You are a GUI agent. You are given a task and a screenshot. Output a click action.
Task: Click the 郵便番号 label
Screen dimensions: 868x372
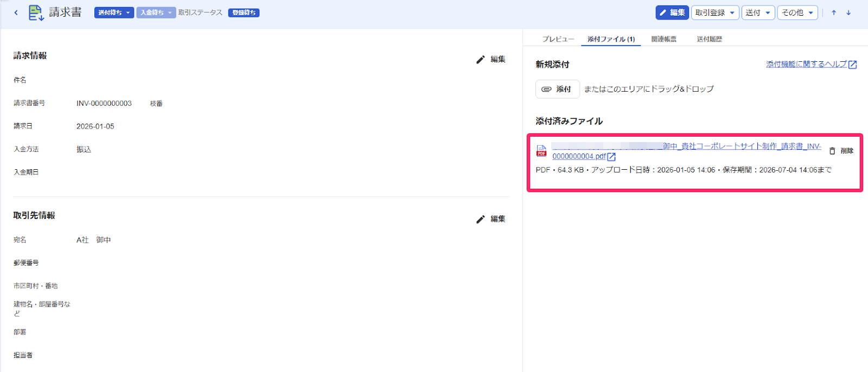tap(26, 262)
